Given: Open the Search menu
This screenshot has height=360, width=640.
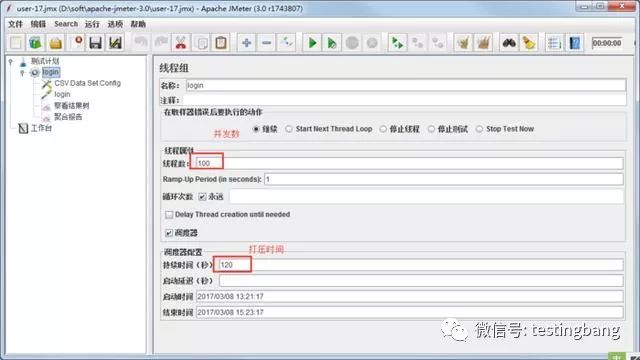Looking at the screenshot, I should tap(66, 24).
